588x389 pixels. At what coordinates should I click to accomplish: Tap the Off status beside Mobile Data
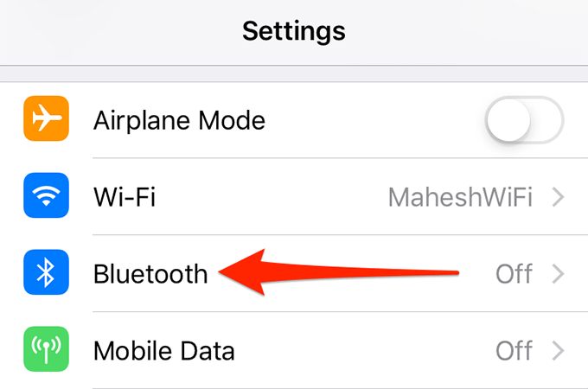[514, 351]
